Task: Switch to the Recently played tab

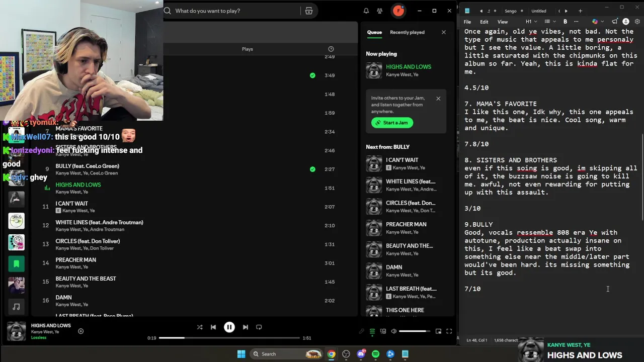Action: pos(407,32)
